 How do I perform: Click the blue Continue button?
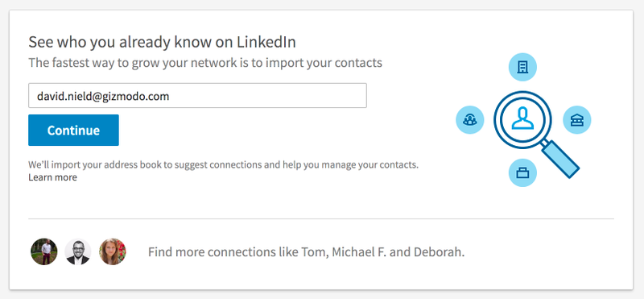coord(73,130)
